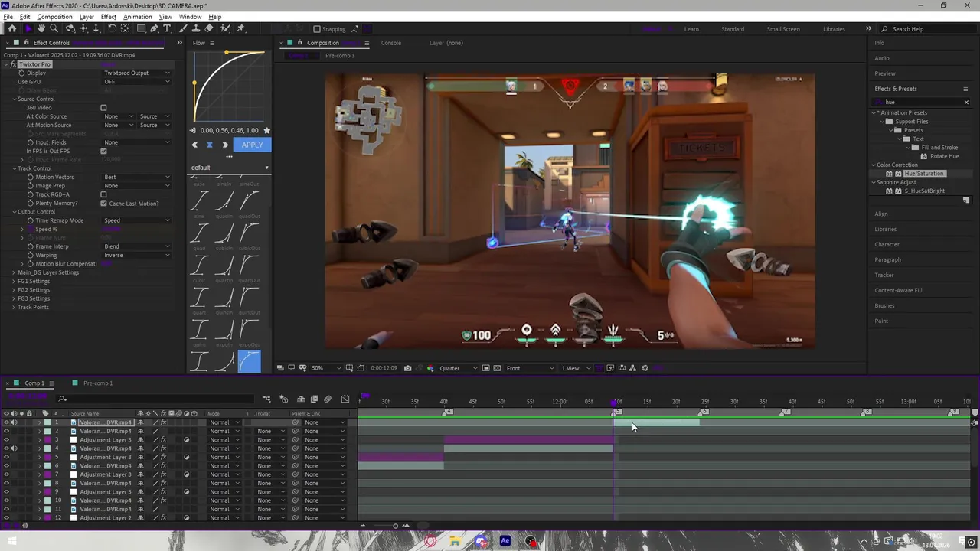Hide layer 3 Adjustment Layer 3 eye icon
The width and height of the screenshot is (980, 551).
click(x=6, y=440)
